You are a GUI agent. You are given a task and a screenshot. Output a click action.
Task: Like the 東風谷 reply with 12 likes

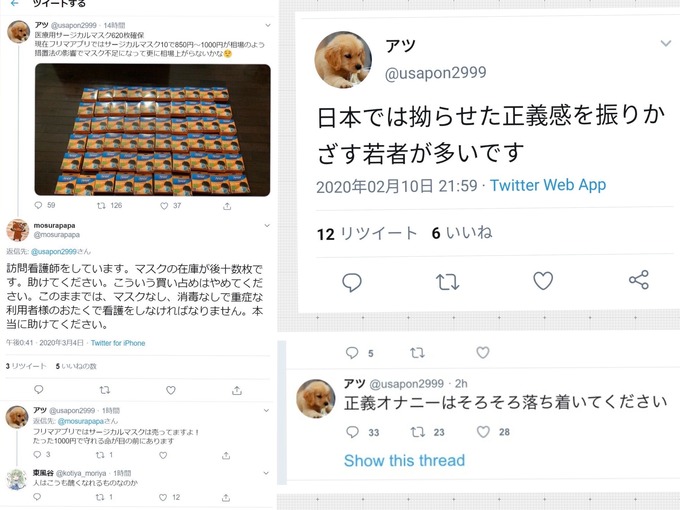point(163,497)
